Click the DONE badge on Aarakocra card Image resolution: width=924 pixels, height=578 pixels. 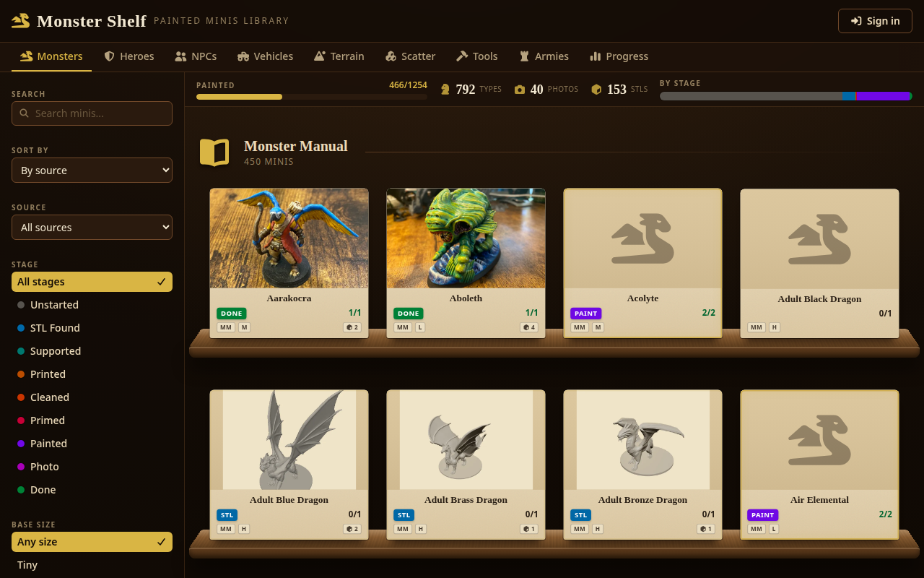(232, 314)
